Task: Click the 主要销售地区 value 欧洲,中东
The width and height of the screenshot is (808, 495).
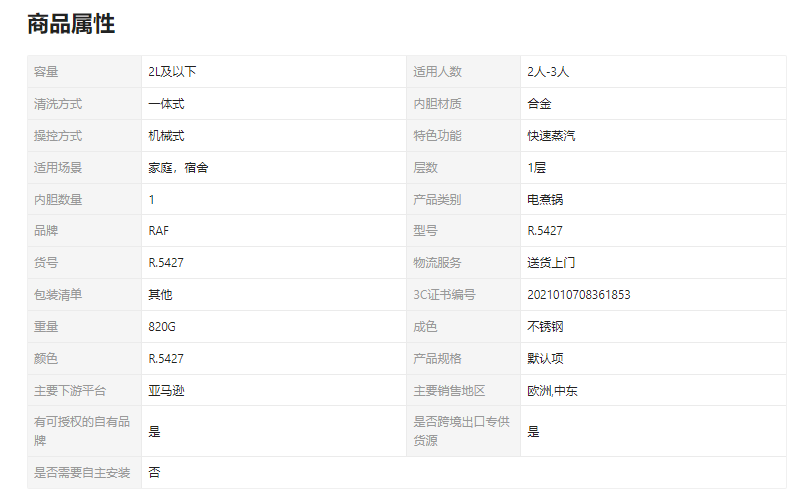Action: pos(552,391)
